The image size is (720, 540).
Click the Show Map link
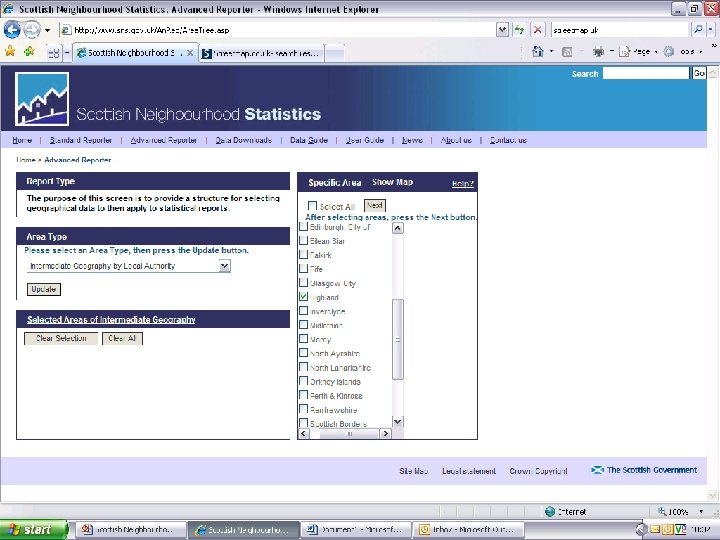click(x=393, y=182)
